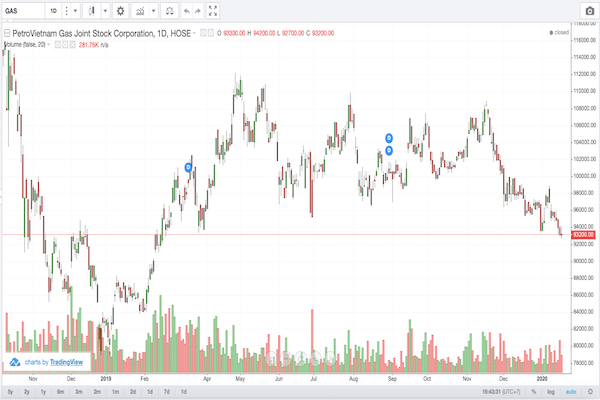Click the compare symbols scales icon

coord(169,11)
